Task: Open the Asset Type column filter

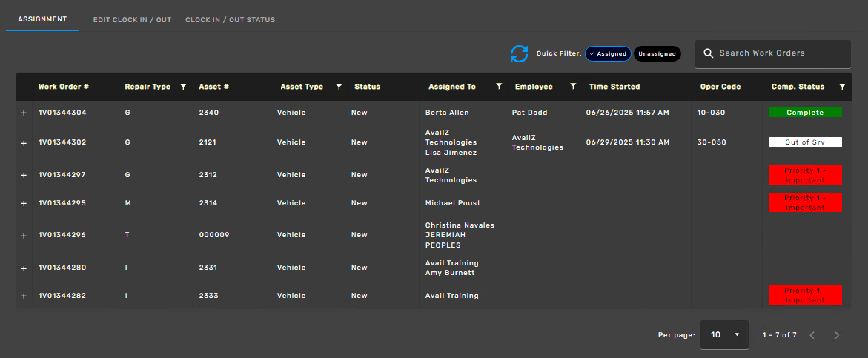Action: pyautogui.click(x=339, y=87)
